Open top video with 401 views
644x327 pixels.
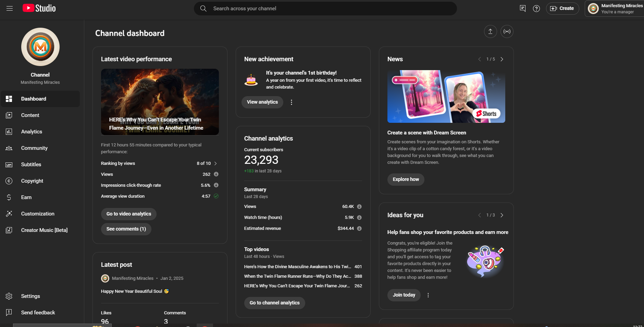pos(303,267)
